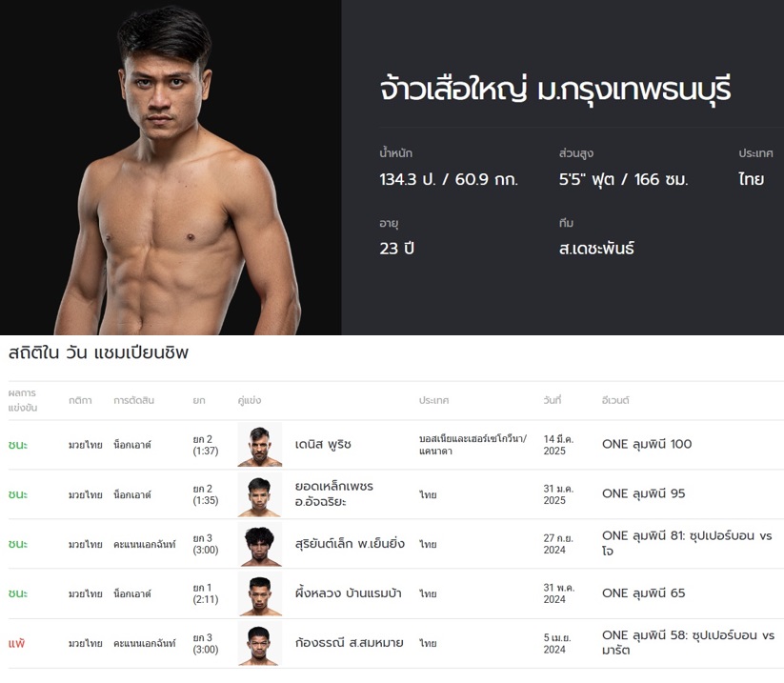
Task: Click the ก้องธรณี ส.สมหมาย name link
Action: [350, 643]
